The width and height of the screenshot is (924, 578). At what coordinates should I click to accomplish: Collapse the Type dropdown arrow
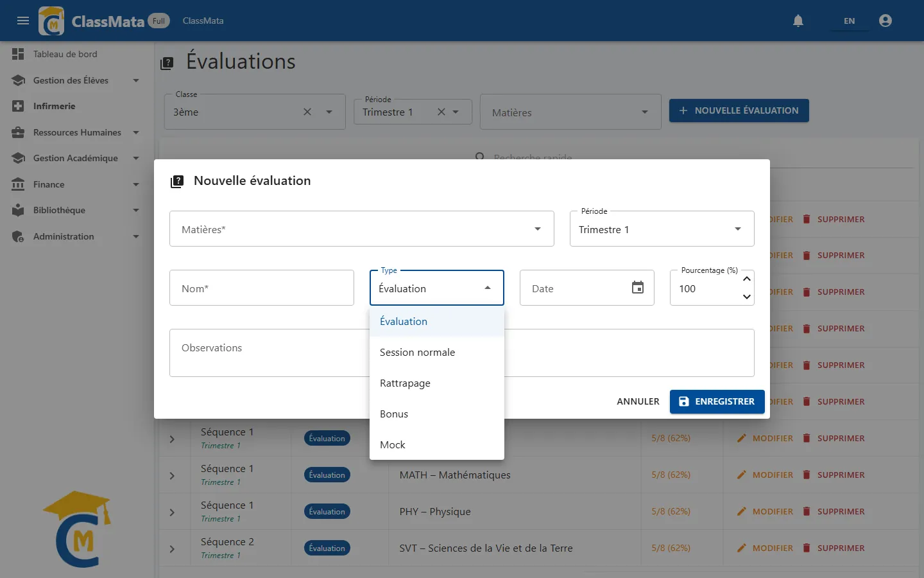(x=488, y=288)
